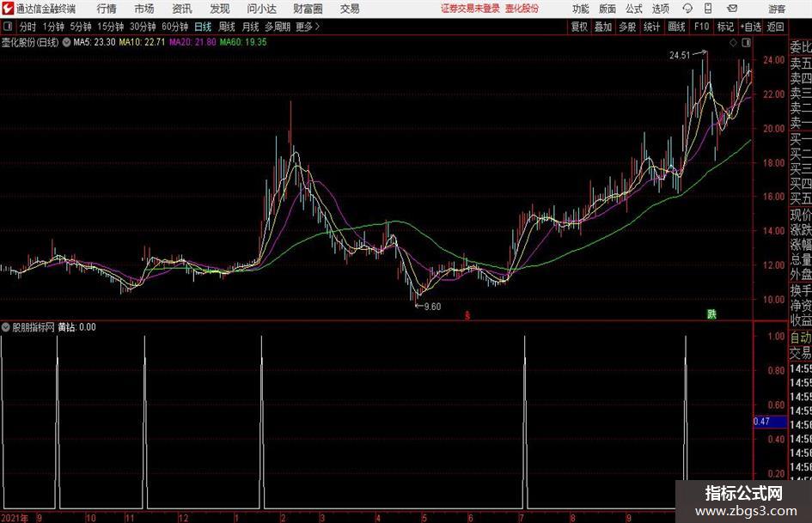
Task: Open the 版面 menu
Action: [607, 9]
